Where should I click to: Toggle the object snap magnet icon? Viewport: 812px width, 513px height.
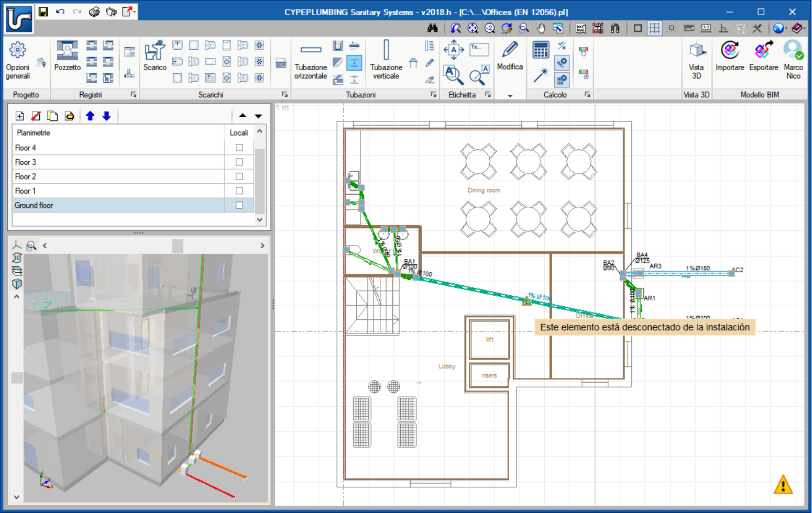615,28
